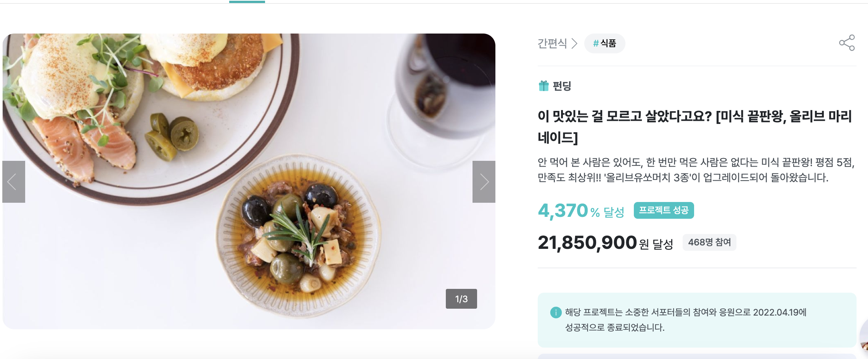The image size is (868, 359).
Task: Click the 프로젝트 성공 success badge
Action: click(664, 210)
